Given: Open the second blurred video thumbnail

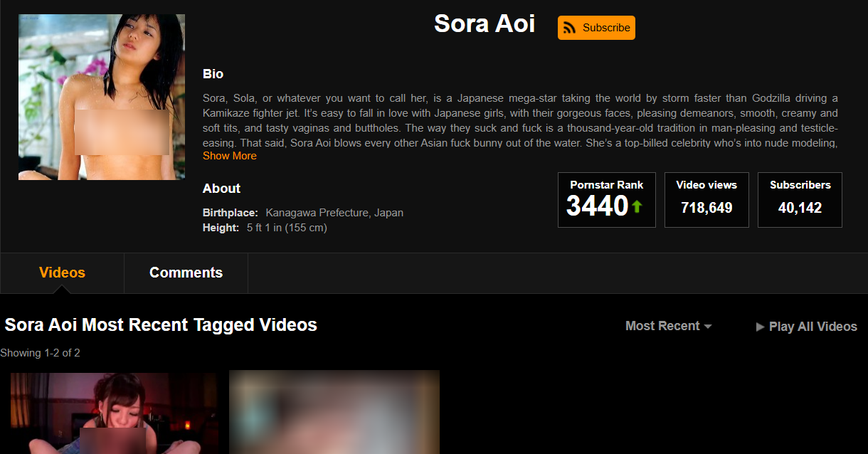Looking at the screenshot, I should click(334, 413).
